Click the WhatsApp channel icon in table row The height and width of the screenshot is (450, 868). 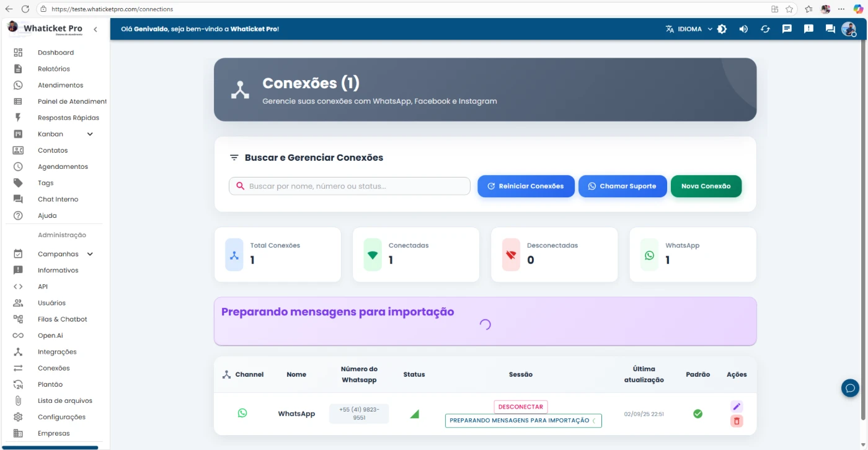click(x=242, y=413)
